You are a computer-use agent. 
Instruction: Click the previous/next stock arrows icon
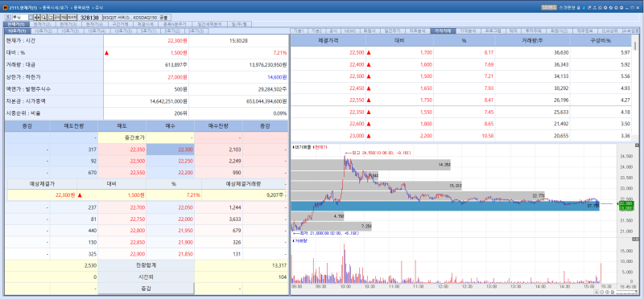coord(37,17)
